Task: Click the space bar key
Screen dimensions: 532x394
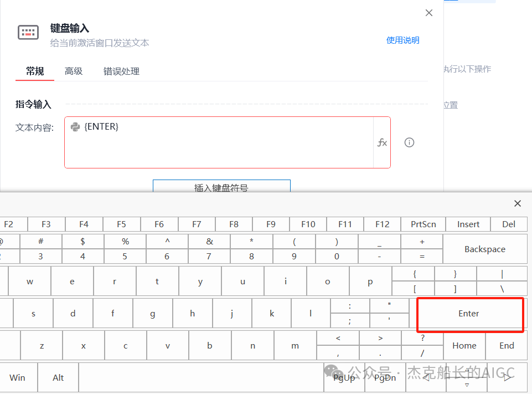Action: (x=201, y=378)
